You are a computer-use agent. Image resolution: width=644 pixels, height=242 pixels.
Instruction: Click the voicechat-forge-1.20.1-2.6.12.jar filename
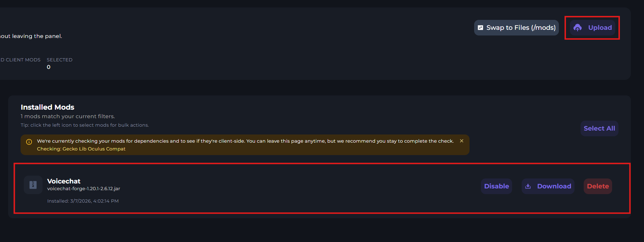(x=84, y=189)
